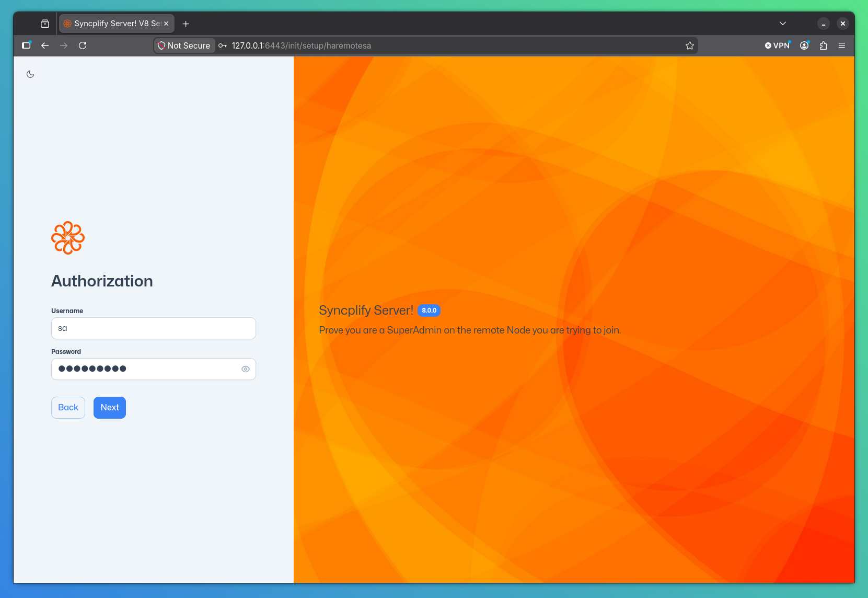868x598 pixels.
Task: Open saved passwords key icon
Action: (x=223, y=45)
